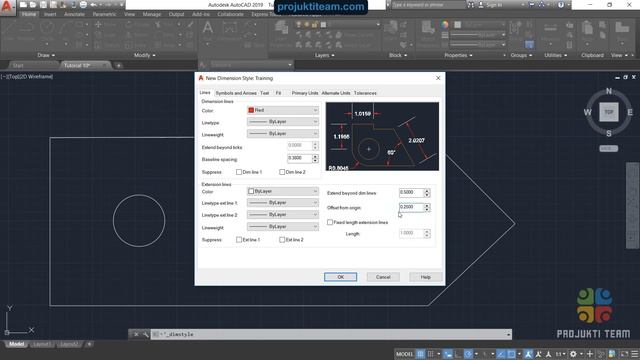Expand the Layers panel in ribbon

(324, 55)
